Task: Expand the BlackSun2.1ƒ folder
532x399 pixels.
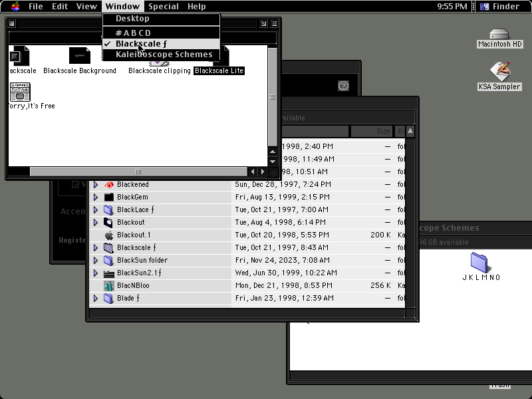Action: coord(96,273)
